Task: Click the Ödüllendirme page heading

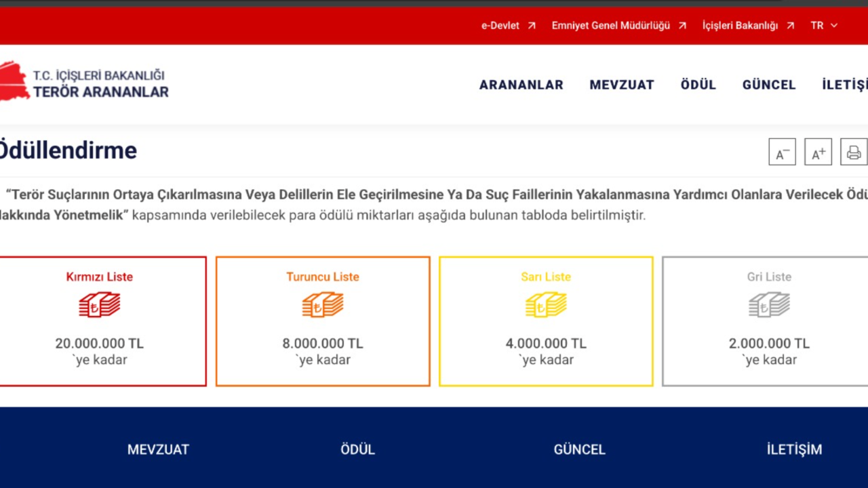Action: tap(68, 150)
